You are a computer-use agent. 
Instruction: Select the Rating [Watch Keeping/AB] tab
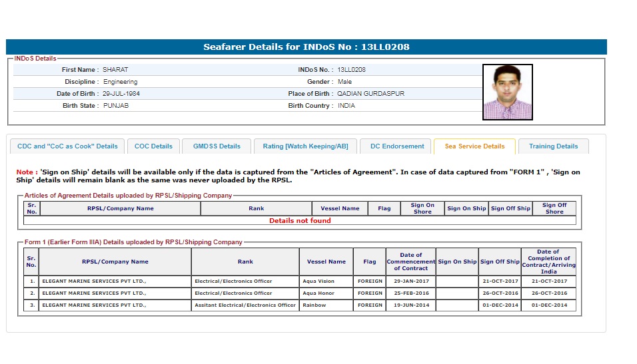click(305, 146)
